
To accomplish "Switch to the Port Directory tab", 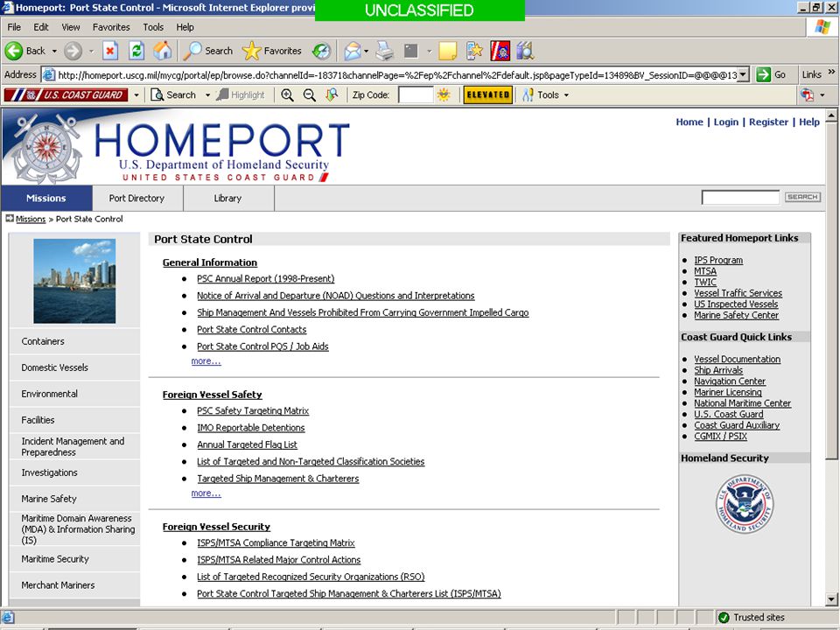I will coord(137,199).
